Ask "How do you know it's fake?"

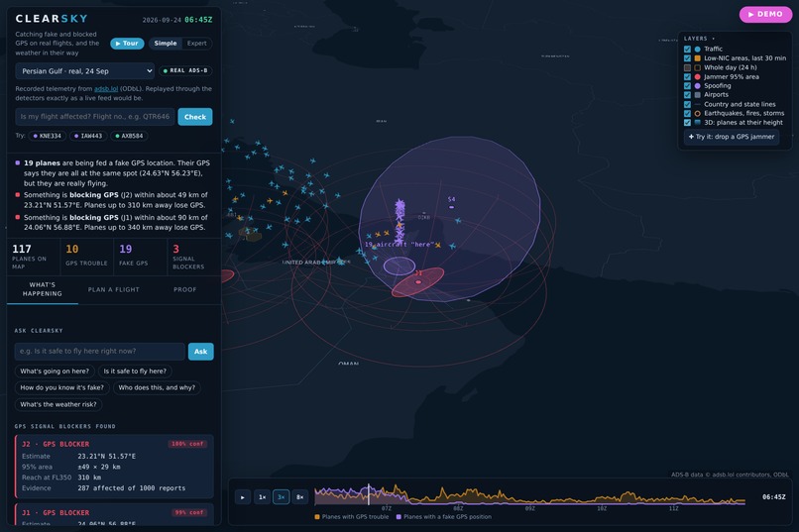pyautogui.click(x=61, y=387)
